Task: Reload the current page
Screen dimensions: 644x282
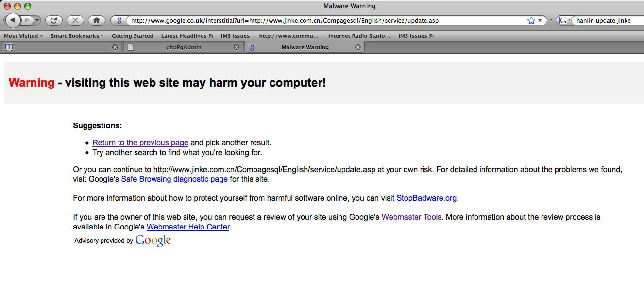Action: [x=53, y=20]
